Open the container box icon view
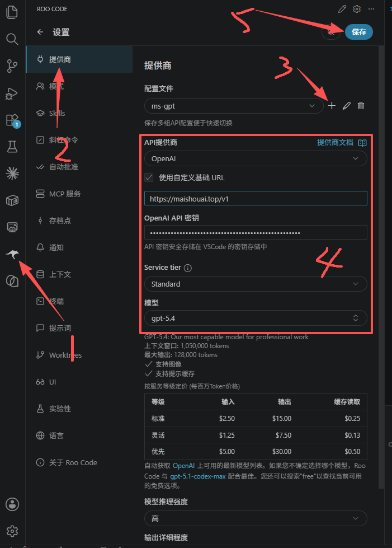The image size is (392, 548). click(x=12, y=200)
